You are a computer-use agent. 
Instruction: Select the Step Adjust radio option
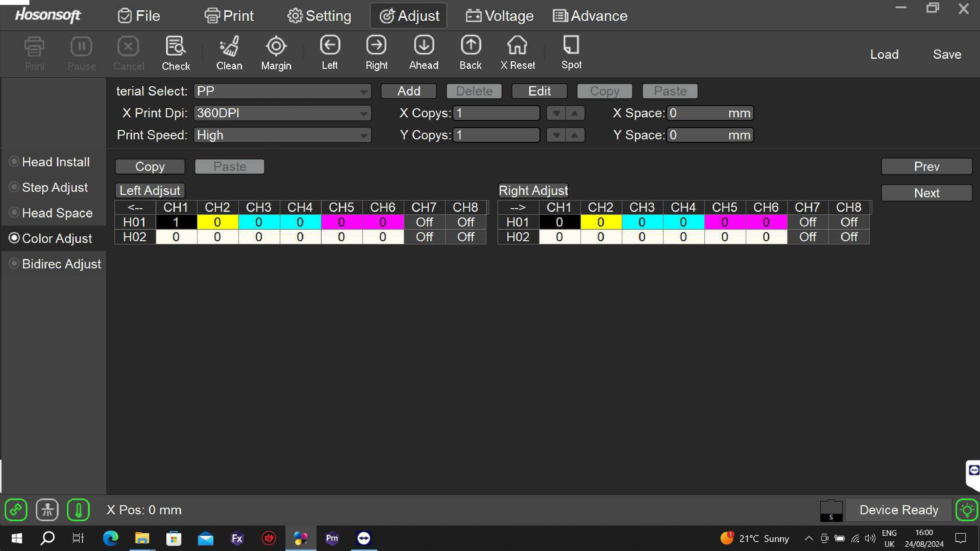pos(14,187)
